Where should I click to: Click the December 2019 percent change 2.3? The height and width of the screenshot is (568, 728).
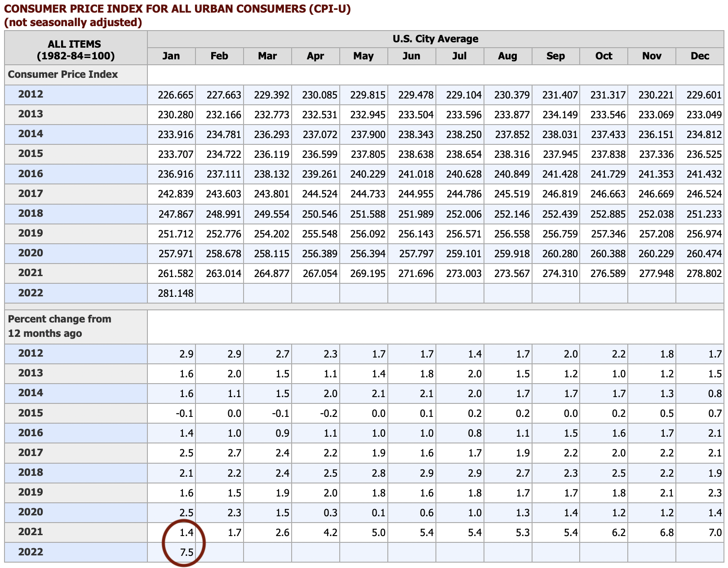tap(715, 493)
